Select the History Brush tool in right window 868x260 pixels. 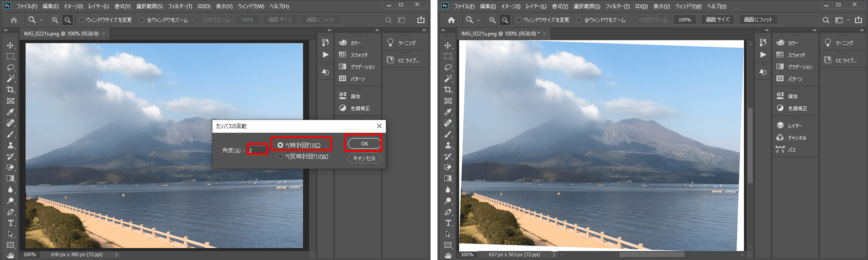[448, 157]
